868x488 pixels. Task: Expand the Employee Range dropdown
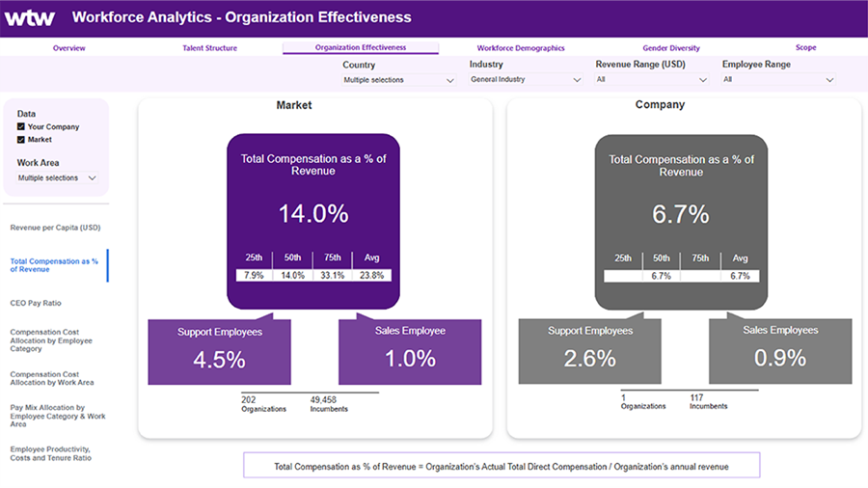778,80
